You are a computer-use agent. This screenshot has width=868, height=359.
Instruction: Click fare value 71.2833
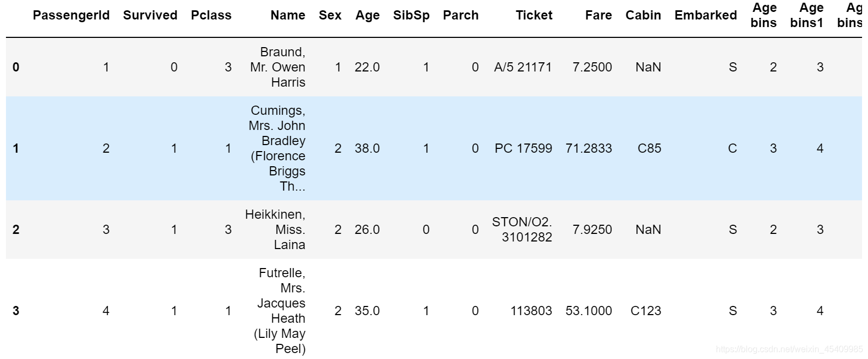pyautogui.click(x=589, y=148)
